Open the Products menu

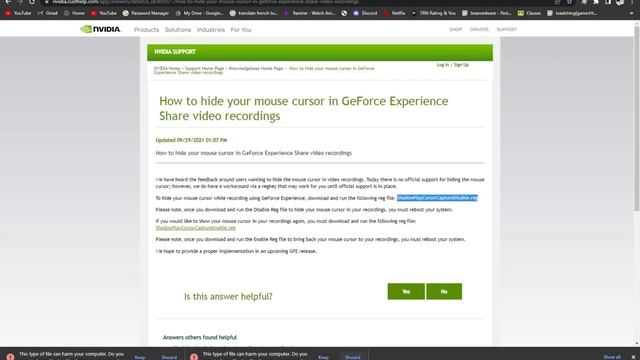point(146,30)
